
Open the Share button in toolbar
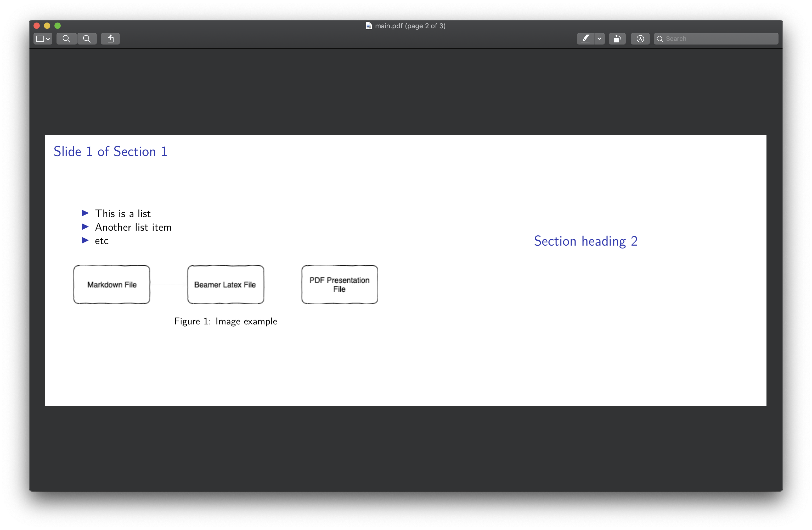[111, 39]
